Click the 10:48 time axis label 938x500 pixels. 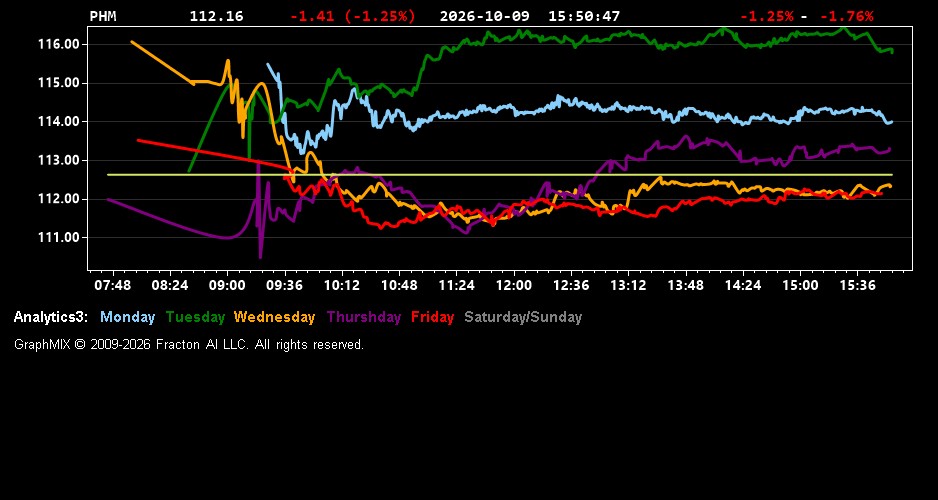click(400, 285)
